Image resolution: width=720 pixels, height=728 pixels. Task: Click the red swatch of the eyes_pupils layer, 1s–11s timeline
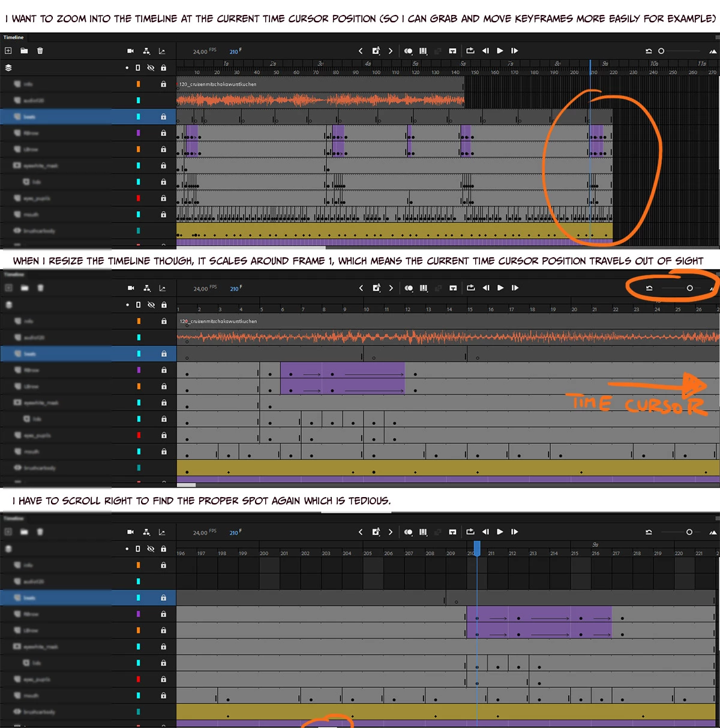coord(138,198)
